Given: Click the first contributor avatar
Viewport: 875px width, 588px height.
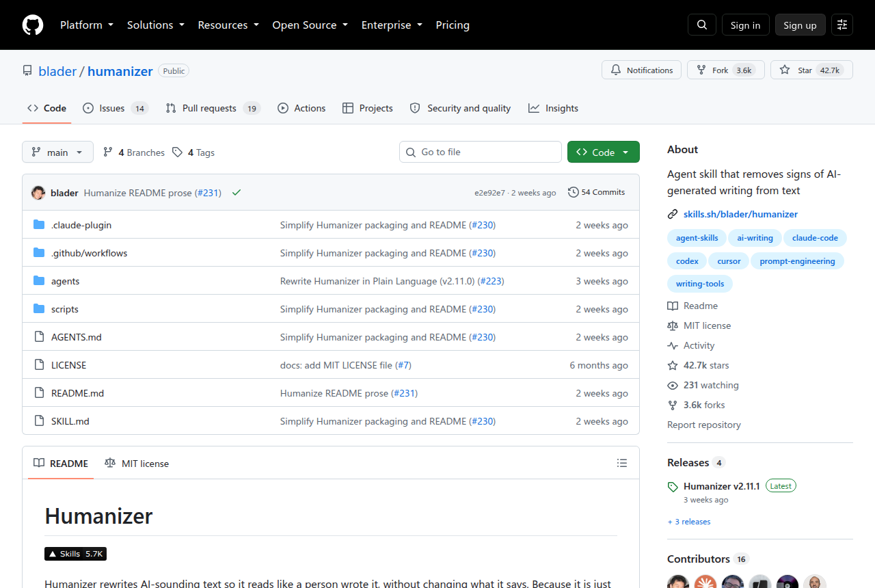Looking at the screenshot, I should pos(678,583).
